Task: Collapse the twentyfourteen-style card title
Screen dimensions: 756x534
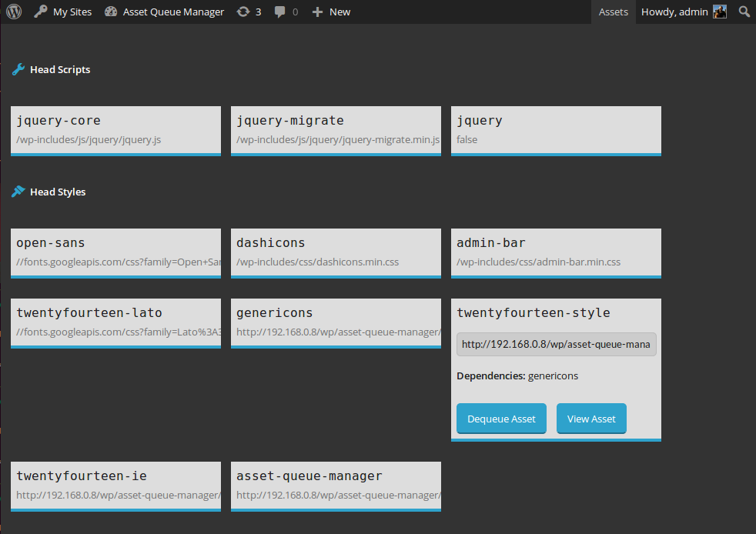Action: [x=534, y=313]
